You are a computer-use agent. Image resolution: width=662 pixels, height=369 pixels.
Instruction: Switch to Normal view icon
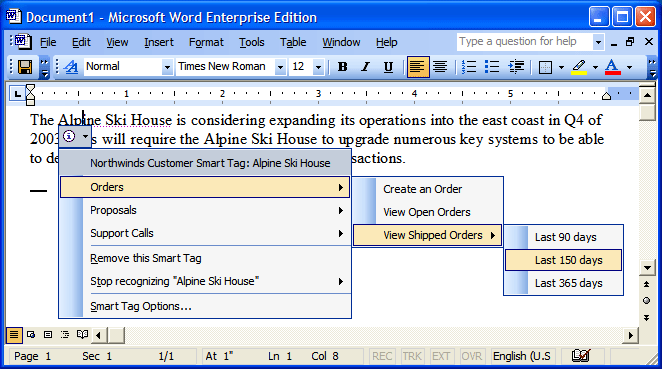[x=14, y=335]
